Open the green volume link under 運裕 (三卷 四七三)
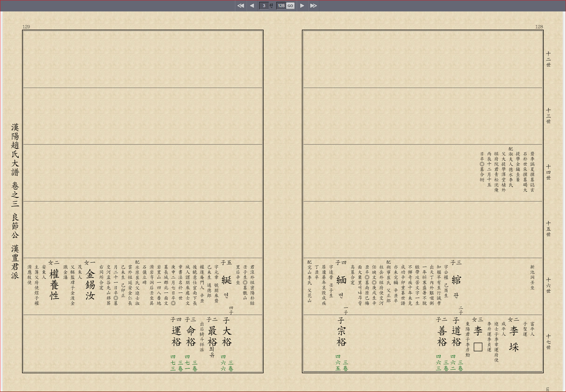Viewport: 566px width, 392px height. (176, 363)
